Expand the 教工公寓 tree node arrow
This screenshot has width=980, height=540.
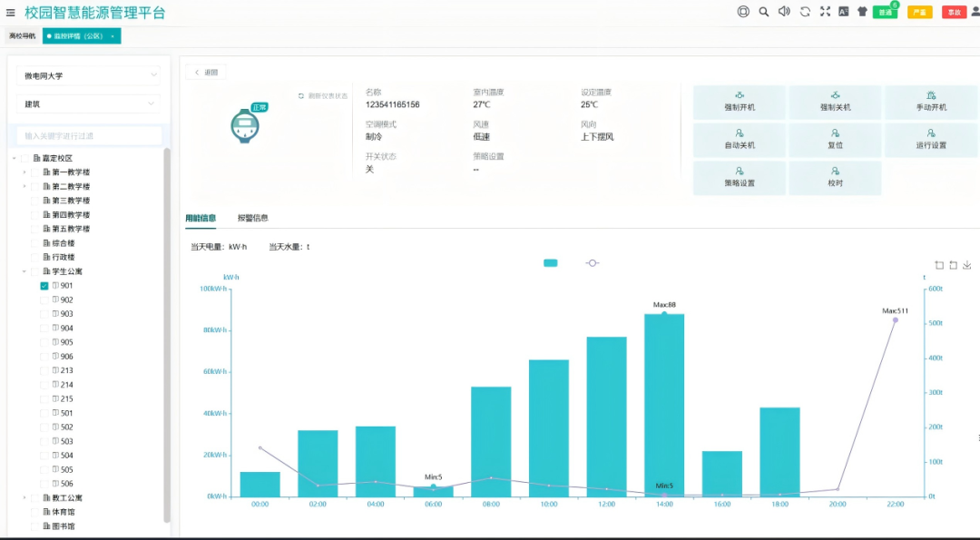click(x=24, y=498)
